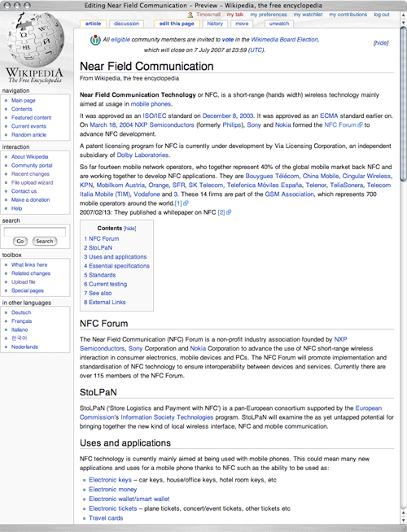The image size is (407, 532).
Task: Click external link icon after NFC Forum
Action: pyautogui.click(x=360, y=124)
